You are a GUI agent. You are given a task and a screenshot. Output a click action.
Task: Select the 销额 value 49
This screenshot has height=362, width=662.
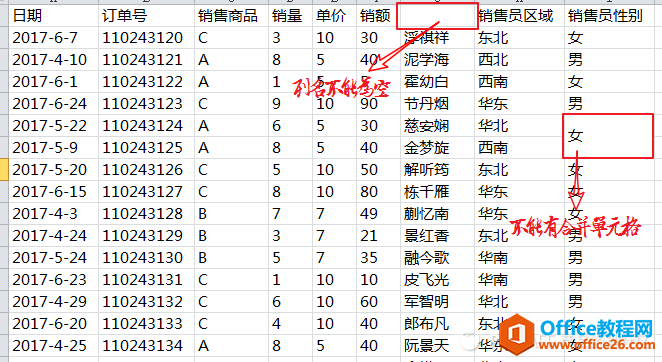point(378,214)
